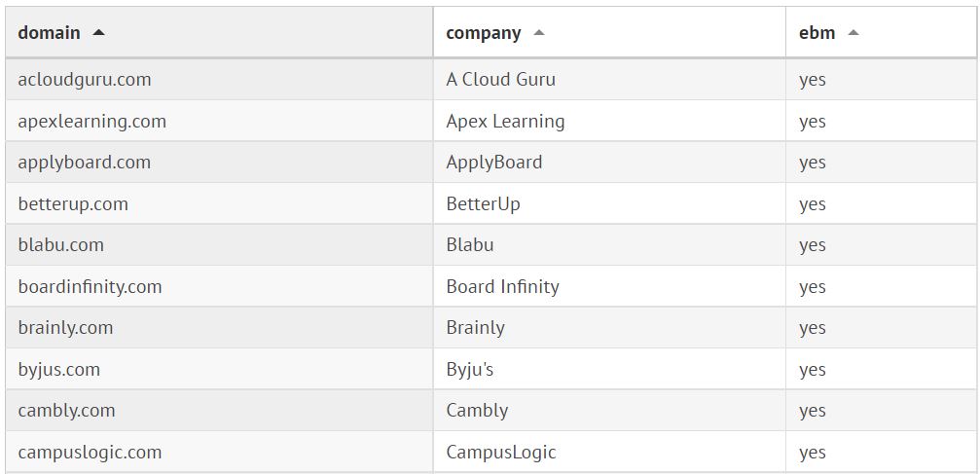Image resolution: width=980 pixels, height=474 pixels.
Task: Click the Apex Learning company name
Action: coord(505,122)
